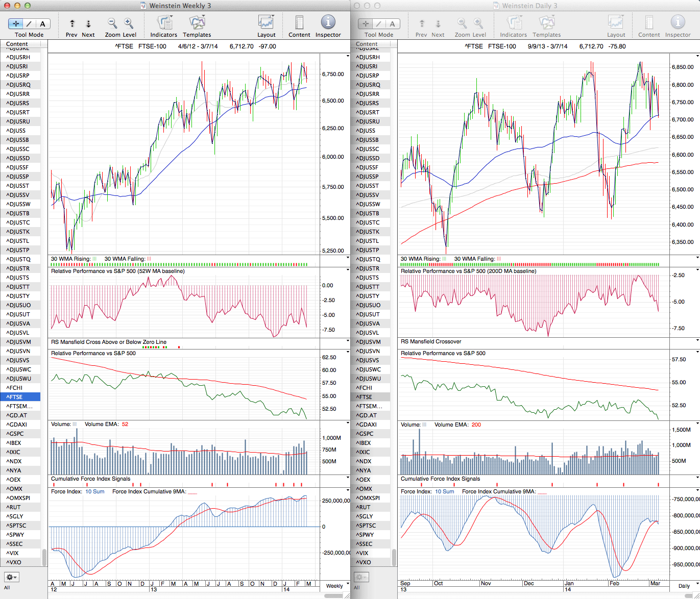Open Templates in Weekly window toolbar

pyautogui.click(x=197, y=23)
